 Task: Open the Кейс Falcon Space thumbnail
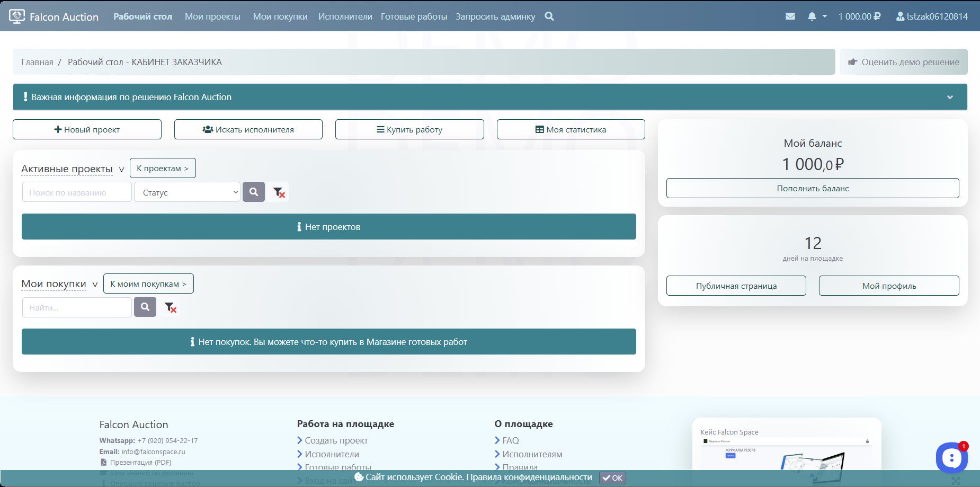(786, 450)
